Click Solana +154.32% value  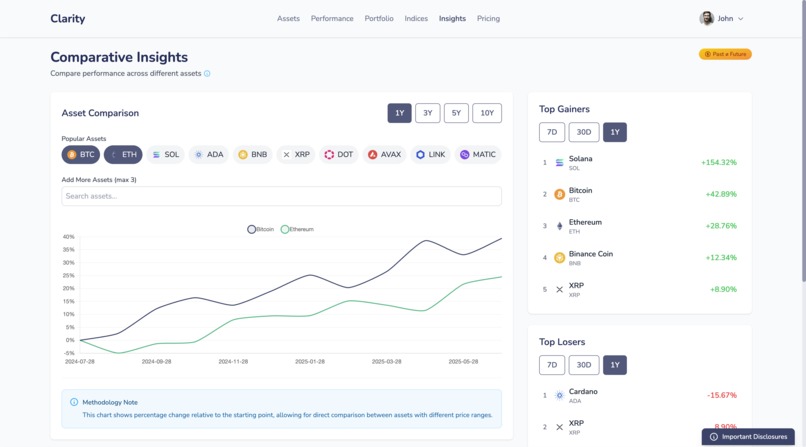tap(719, 162)
